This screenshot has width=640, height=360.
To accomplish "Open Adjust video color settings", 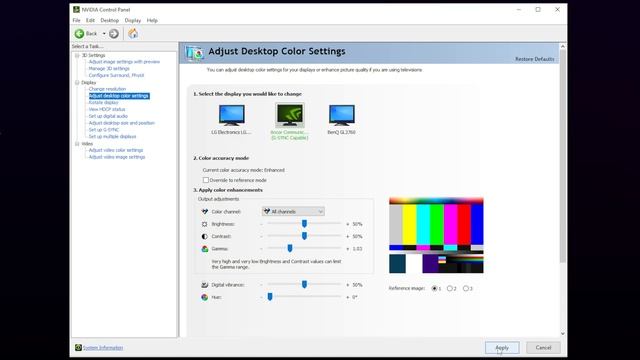I will click(116, 150).
